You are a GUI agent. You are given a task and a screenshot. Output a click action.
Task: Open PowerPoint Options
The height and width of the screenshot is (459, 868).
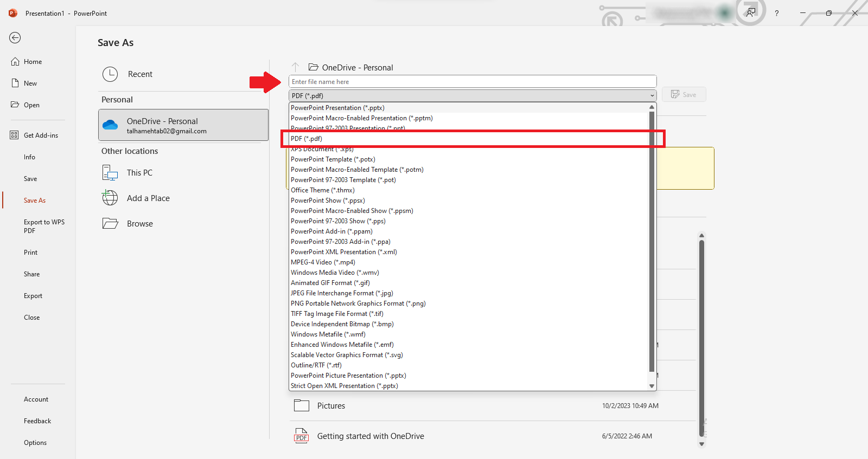[x=35, y=443]
